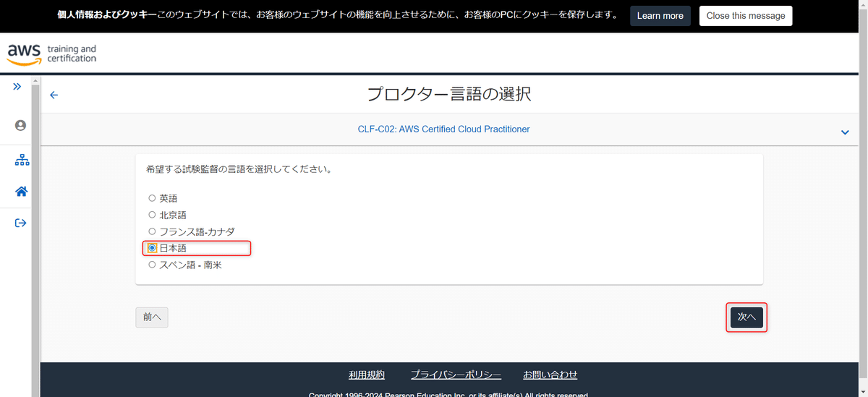Go to home via sidebar house icon
Screen dimensions: 868x397
[22, 192]
